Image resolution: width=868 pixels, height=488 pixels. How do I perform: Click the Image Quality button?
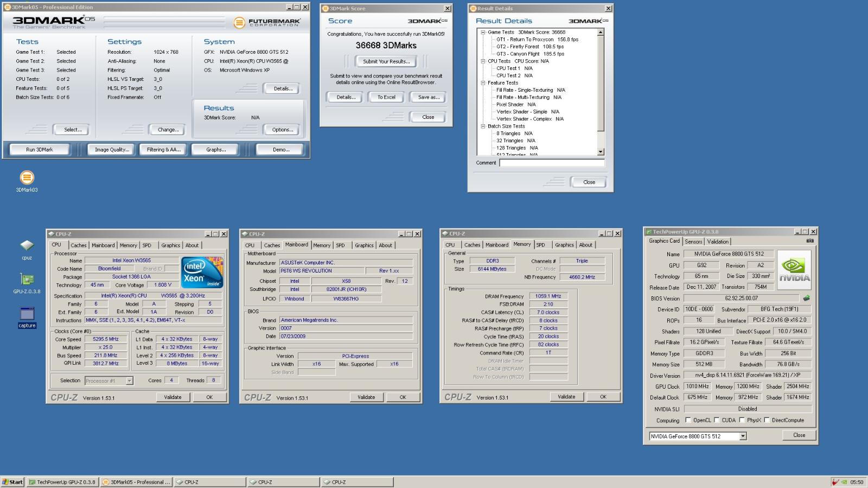click(112, 150)
